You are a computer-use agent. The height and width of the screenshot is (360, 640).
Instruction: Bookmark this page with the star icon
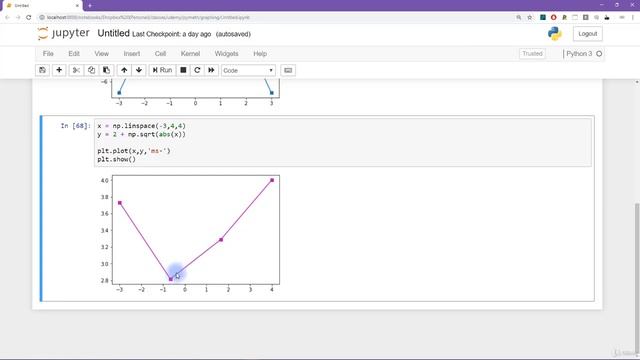pos(529,17)
